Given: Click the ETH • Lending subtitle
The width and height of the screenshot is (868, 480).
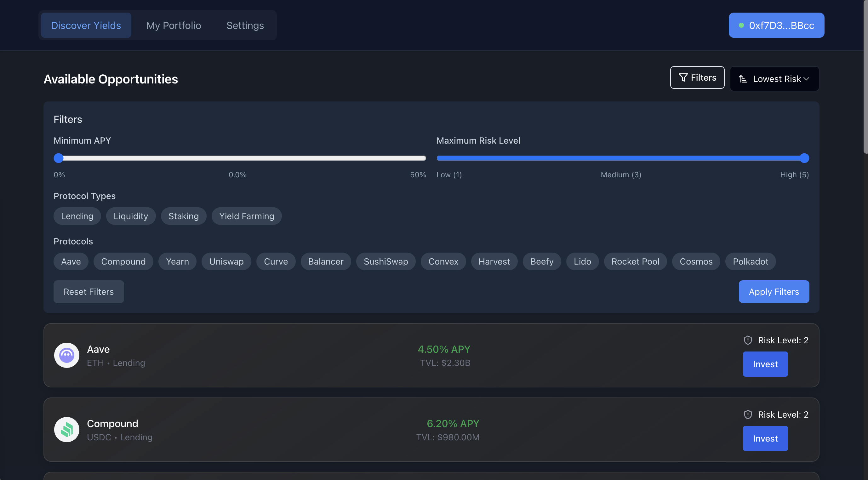Looking at the screenshot, I should click(x=116, y=363).
